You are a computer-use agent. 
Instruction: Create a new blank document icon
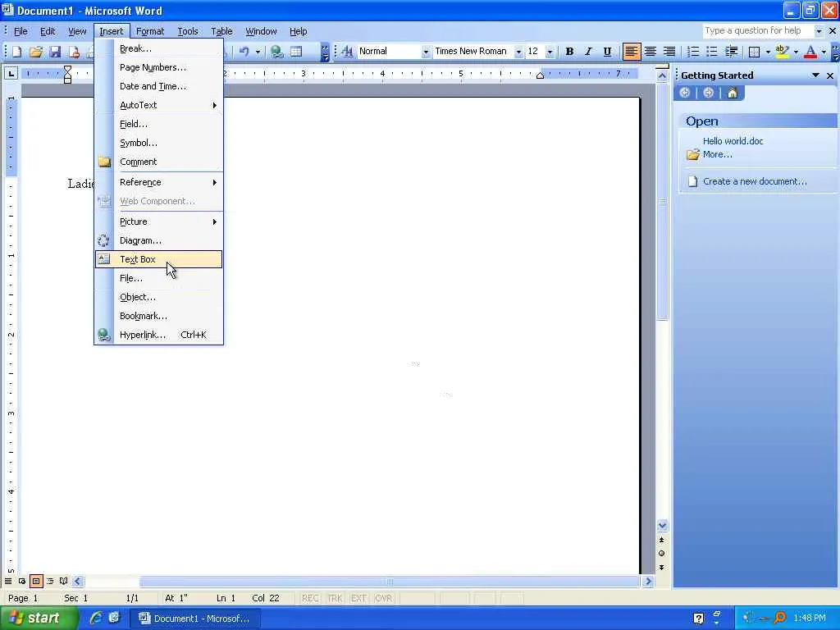[17, 52]
